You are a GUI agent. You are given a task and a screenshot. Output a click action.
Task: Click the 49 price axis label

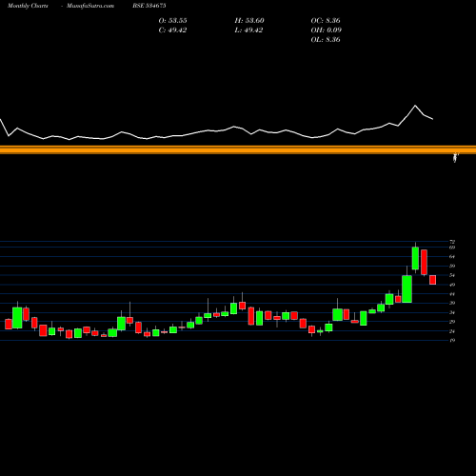(452, 285)
